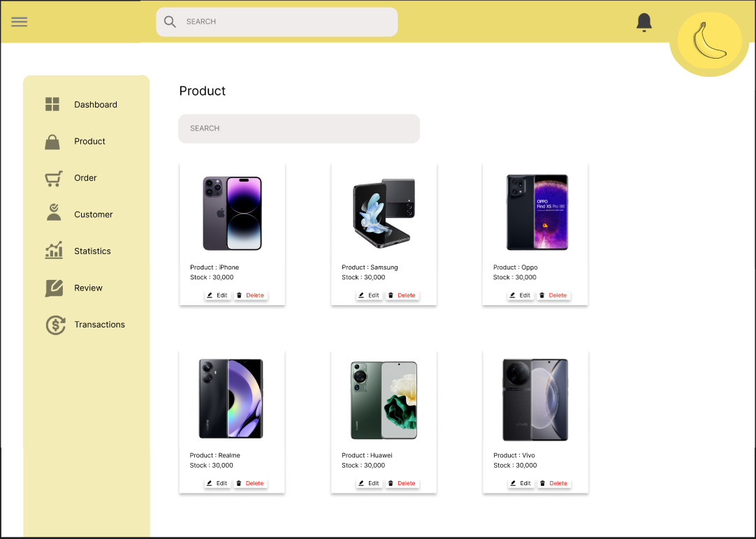Delete the Vivo product
Image resolution: width=756 pixels, height=539 pixels.
click(x=553, y=482)
